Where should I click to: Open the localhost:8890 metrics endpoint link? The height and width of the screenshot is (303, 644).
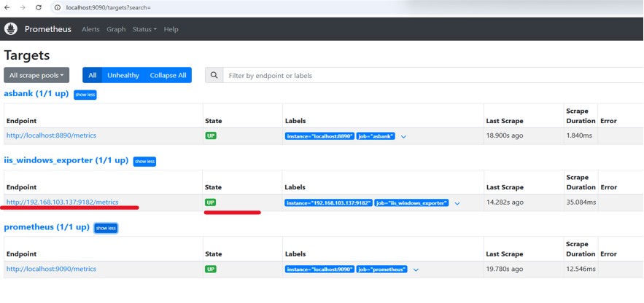[x=51, y=135]
